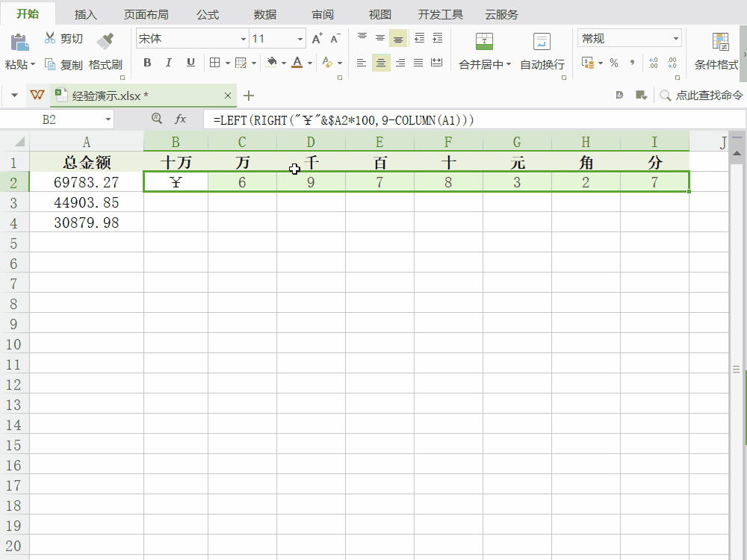Screen dimensions: 747x560
Task: Switch to the 插入 ribbon tab
Action: 86,14
